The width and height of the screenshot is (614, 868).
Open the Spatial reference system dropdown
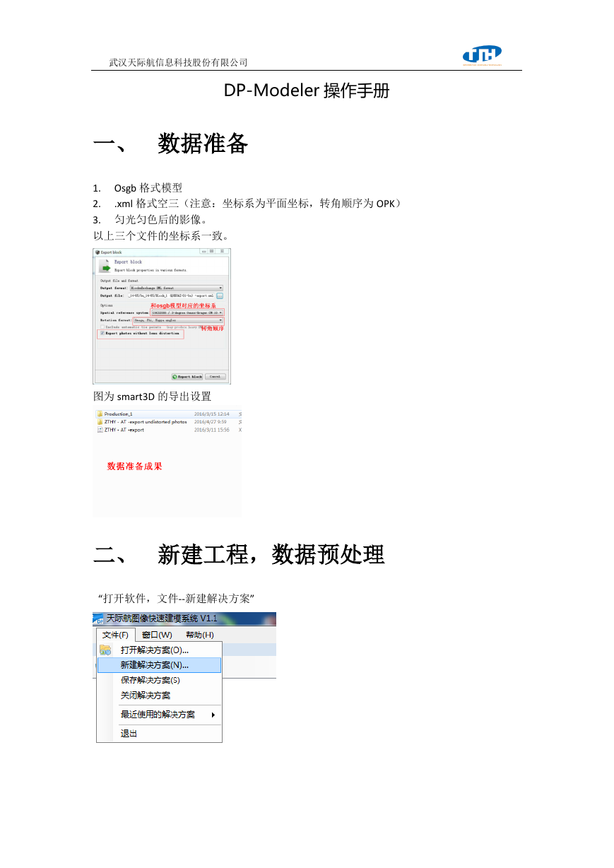(187, 312)
